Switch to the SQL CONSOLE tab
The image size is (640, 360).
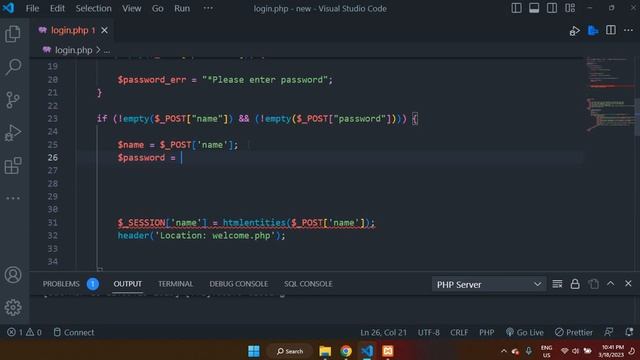click(308, 284)
